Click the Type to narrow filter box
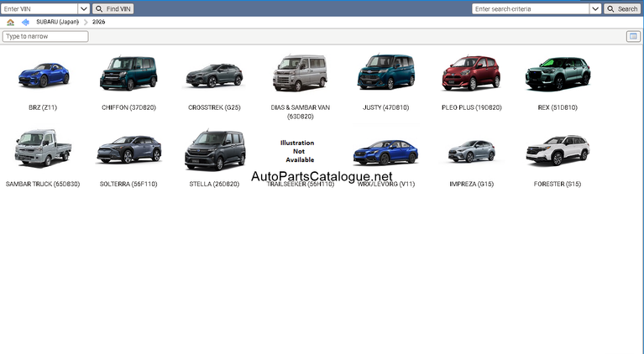Screen dimensions: 644x354 pyautogui.click(x=45, y=37)
